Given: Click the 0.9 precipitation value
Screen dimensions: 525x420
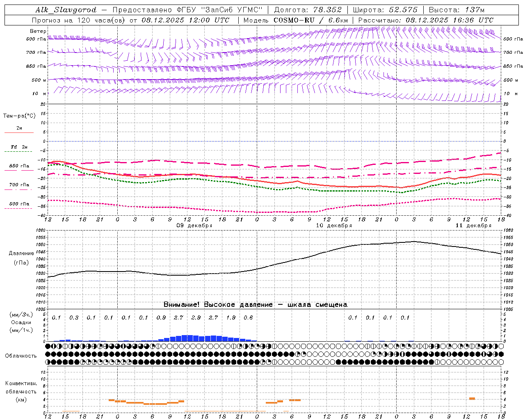Looking at the screenshot, I should click(x=161, y=318).
